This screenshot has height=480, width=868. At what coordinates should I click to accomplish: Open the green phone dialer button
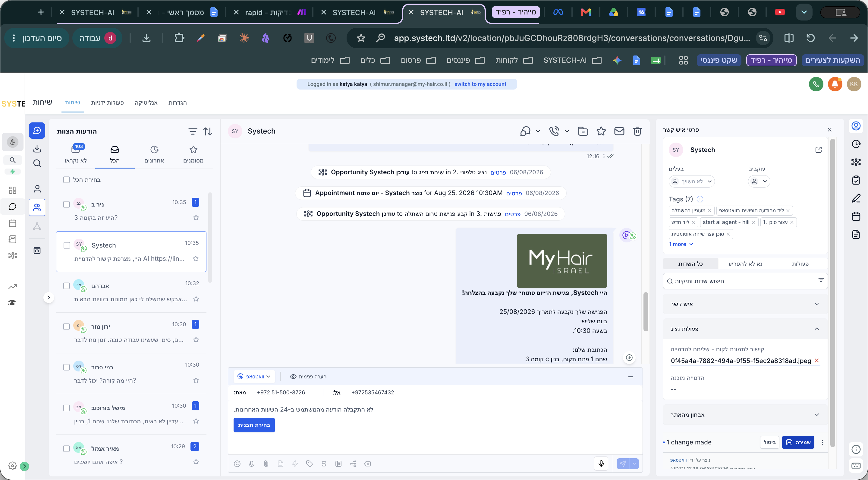(816, 84)
